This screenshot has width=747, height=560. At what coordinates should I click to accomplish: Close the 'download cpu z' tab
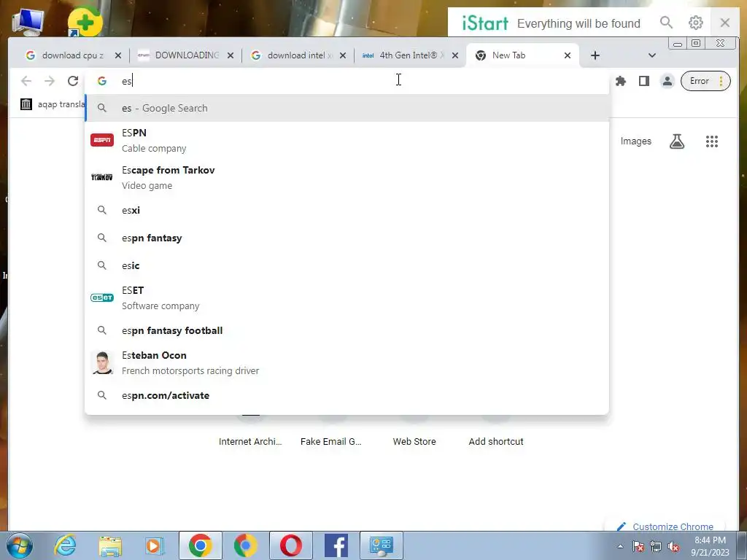coord(118,55)
